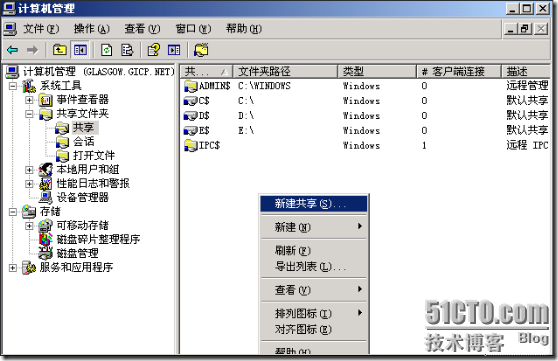The image size is (558, 361).
Task: Click the Up One Level folder icon
Action: 59,50
